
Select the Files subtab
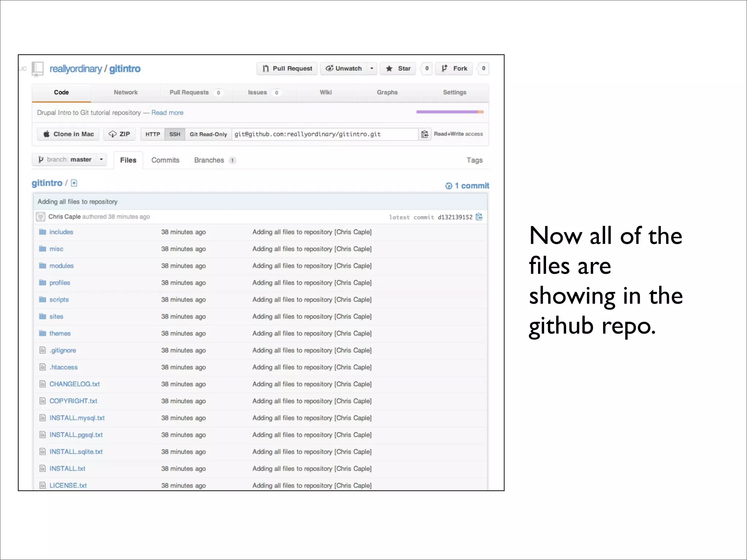point(128,160)
